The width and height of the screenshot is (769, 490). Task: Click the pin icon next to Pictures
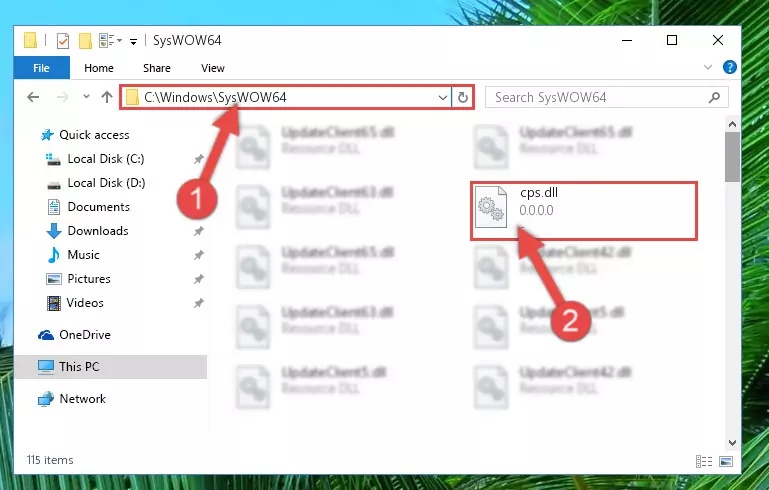[x=198, y=279]
